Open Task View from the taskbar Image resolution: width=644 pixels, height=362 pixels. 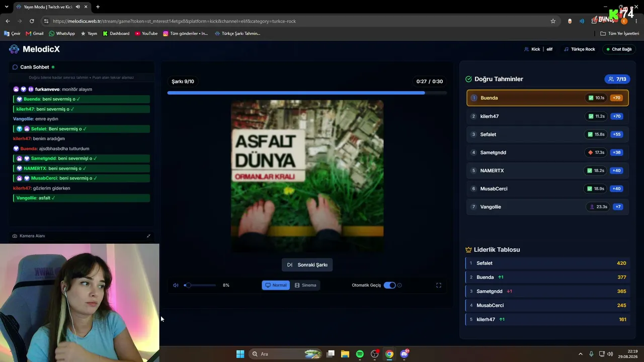[x=331, y=354]
